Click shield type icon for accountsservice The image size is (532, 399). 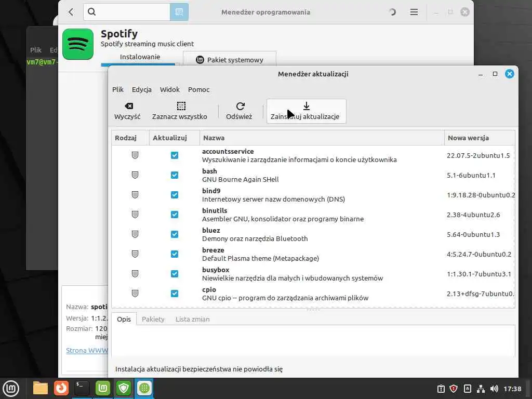tap(135, 155)
